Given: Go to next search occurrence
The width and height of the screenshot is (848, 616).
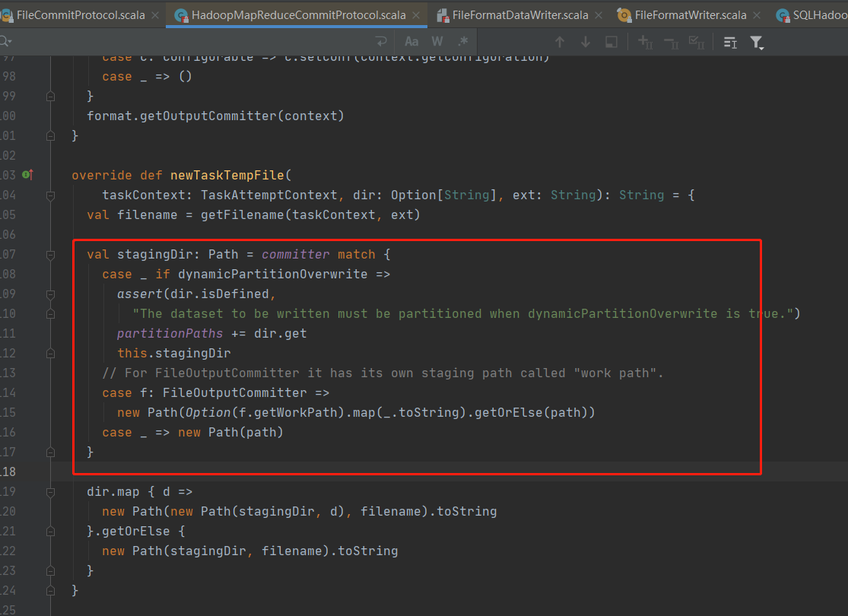Looking at the screenshot, I should coord(585,42).
